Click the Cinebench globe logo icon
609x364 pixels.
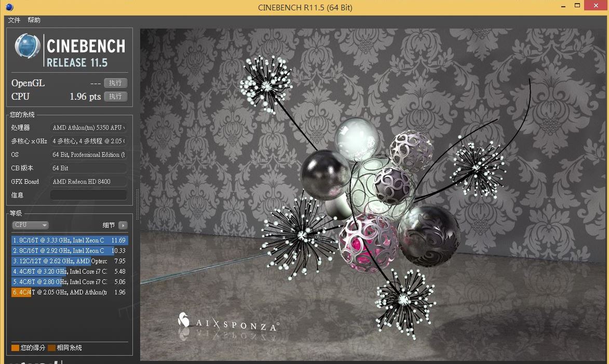point(27,46)
